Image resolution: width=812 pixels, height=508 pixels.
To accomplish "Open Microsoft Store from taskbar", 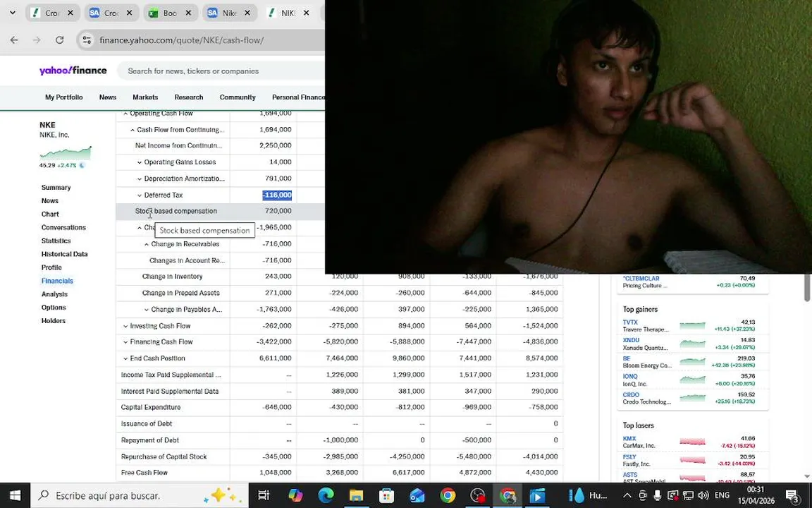I will tap(386, 495).
